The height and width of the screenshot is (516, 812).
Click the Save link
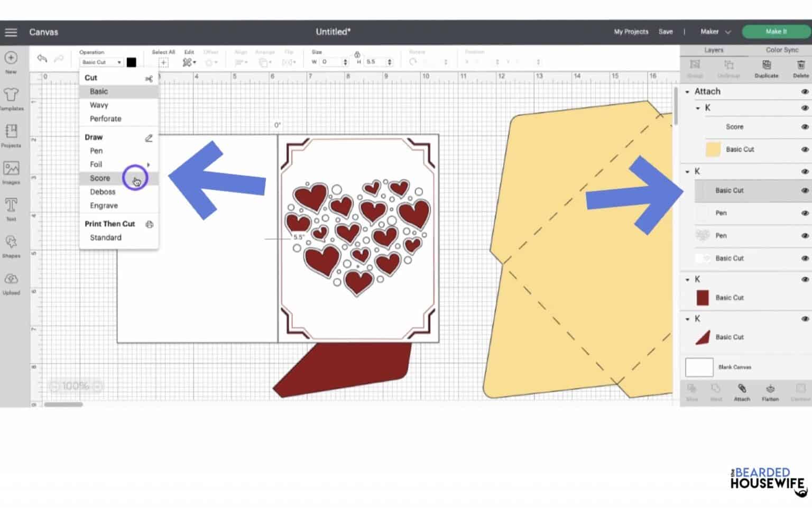666,32
